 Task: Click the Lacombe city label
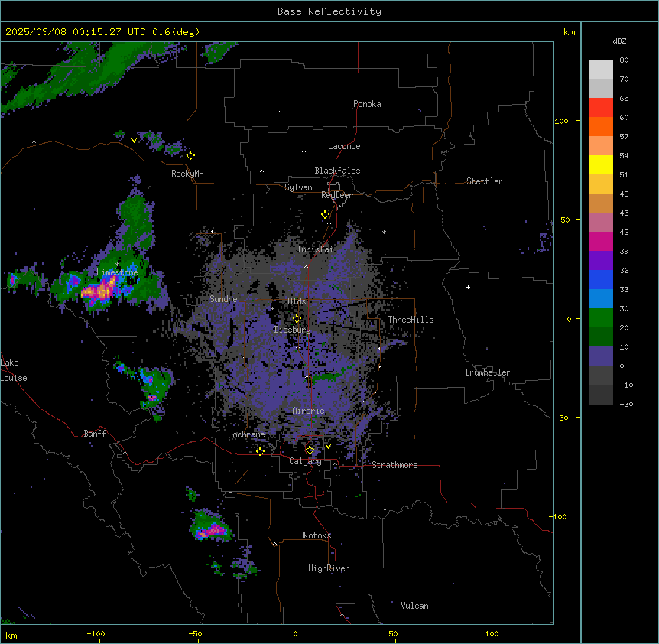point(344,146)
